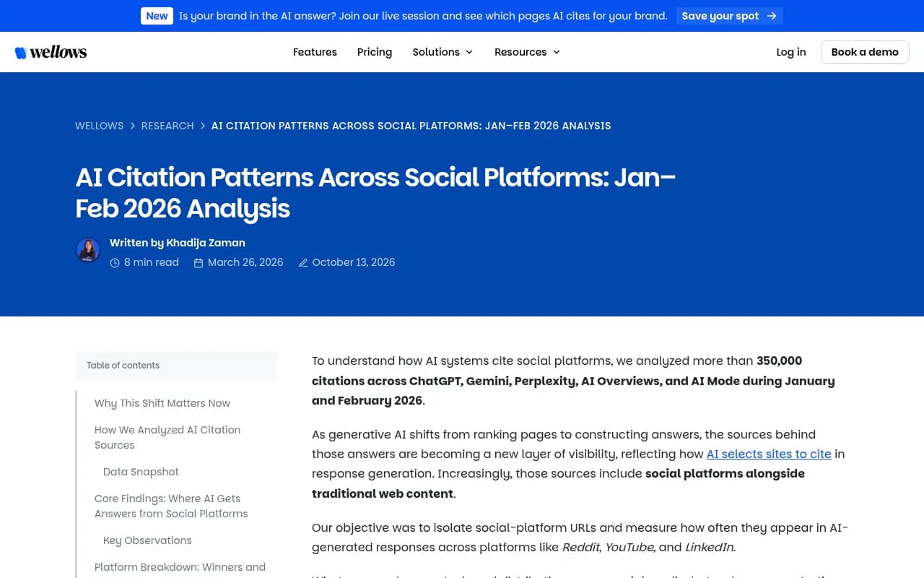Click the Written by Khadija Zaman text
The width and height of the screenshot is (924, 578).
click(178, 243)
